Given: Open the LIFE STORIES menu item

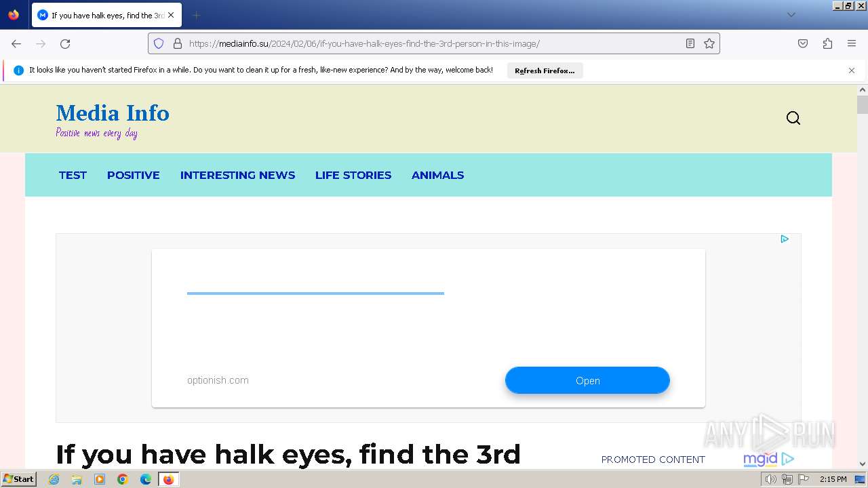Looking at the screenshot, I should tap(353, 175).
